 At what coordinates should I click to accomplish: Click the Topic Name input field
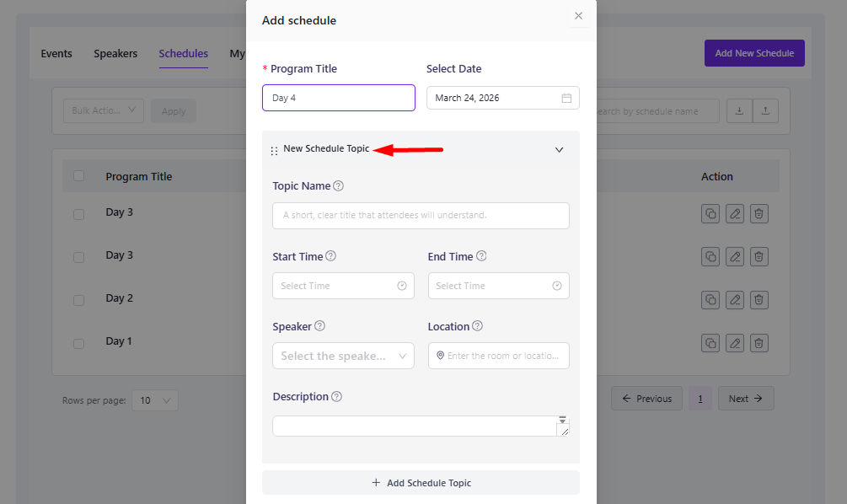421,216
